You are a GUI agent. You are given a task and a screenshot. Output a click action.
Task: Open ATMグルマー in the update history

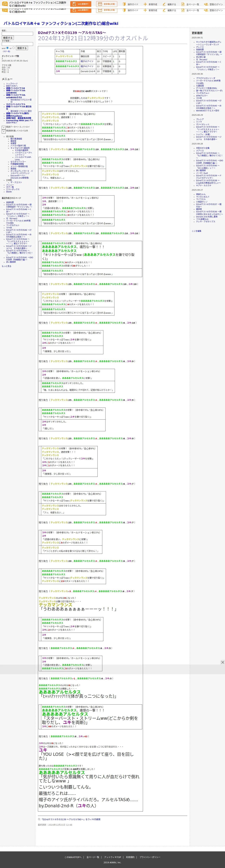[x=202, y=96]
